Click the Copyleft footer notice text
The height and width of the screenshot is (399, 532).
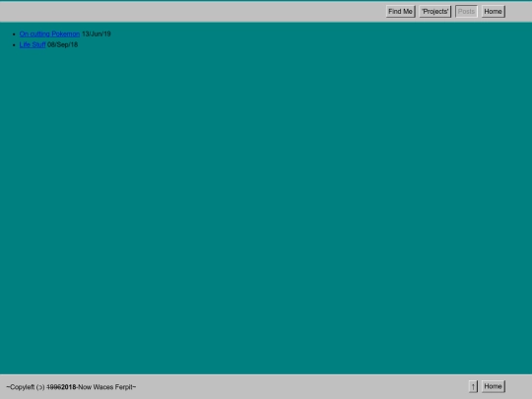point(71,387)
